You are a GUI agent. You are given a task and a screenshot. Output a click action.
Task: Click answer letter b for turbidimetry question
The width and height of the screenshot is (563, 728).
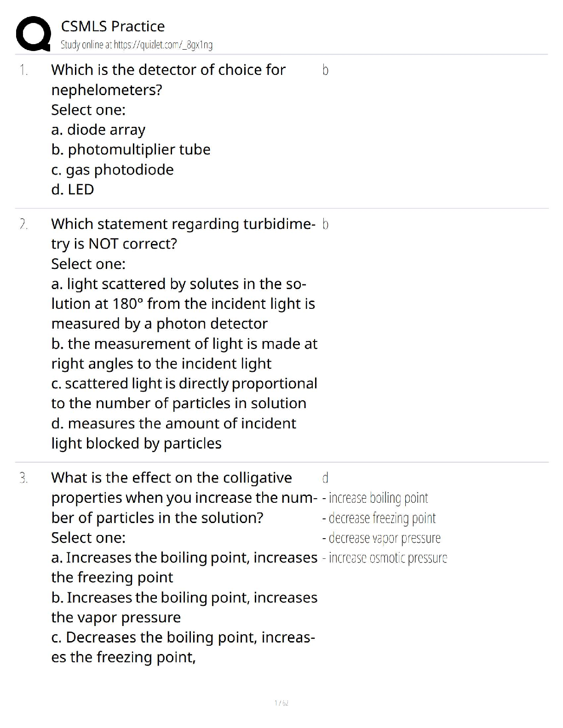tap(325, 224)
